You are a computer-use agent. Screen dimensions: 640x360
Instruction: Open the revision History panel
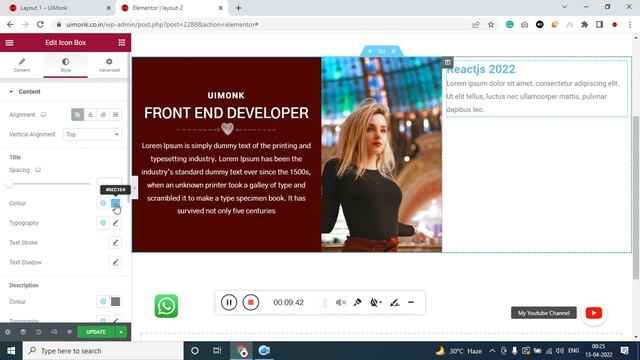pyautogui.click(x=38, y=332)
